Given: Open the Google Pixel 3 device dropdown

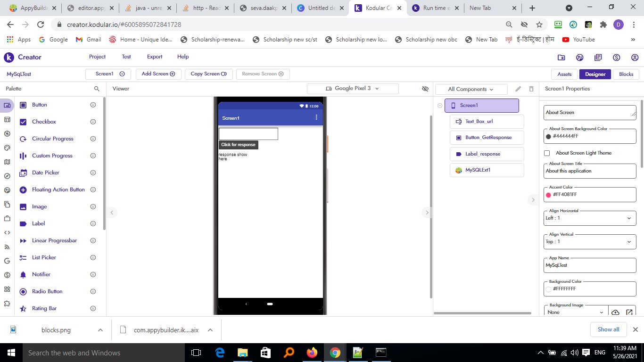Looking at the screenshot, I should coord(353,89).
